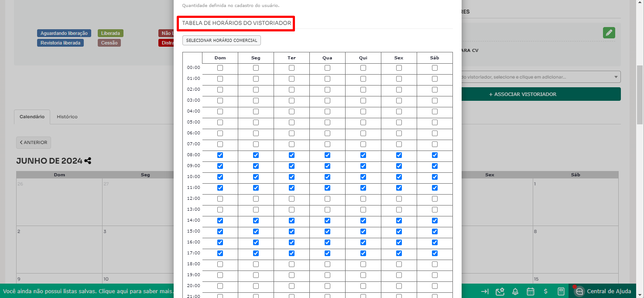644x298 pixels.
Task: Check the Sex 12:00 checkbox
Action: [399, 199]
